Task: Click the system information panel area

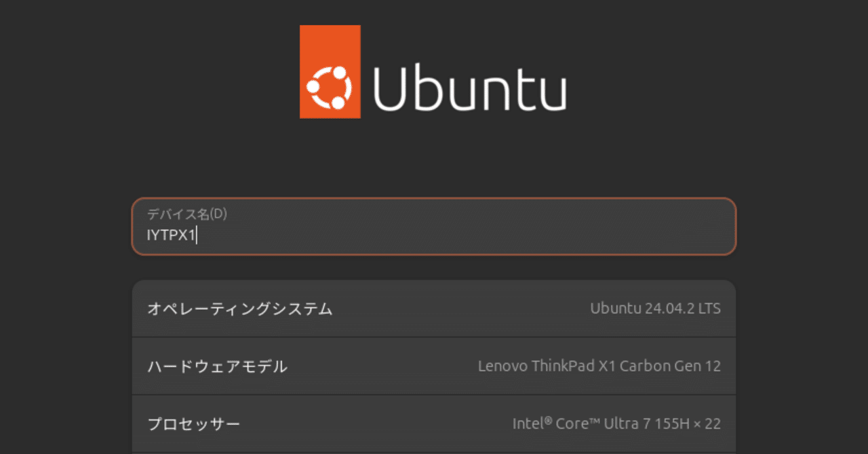Action: (434, 365)
